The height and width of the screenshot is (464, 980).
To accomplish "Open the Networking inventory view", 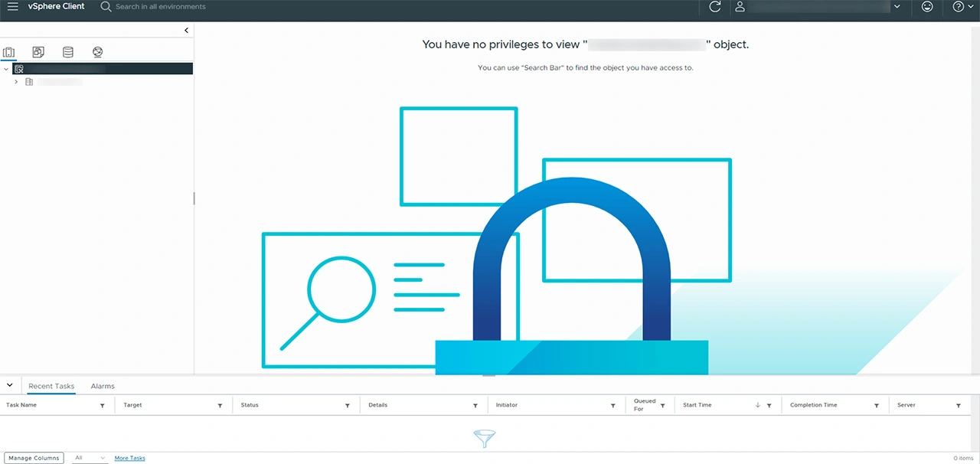I will 97,52.
